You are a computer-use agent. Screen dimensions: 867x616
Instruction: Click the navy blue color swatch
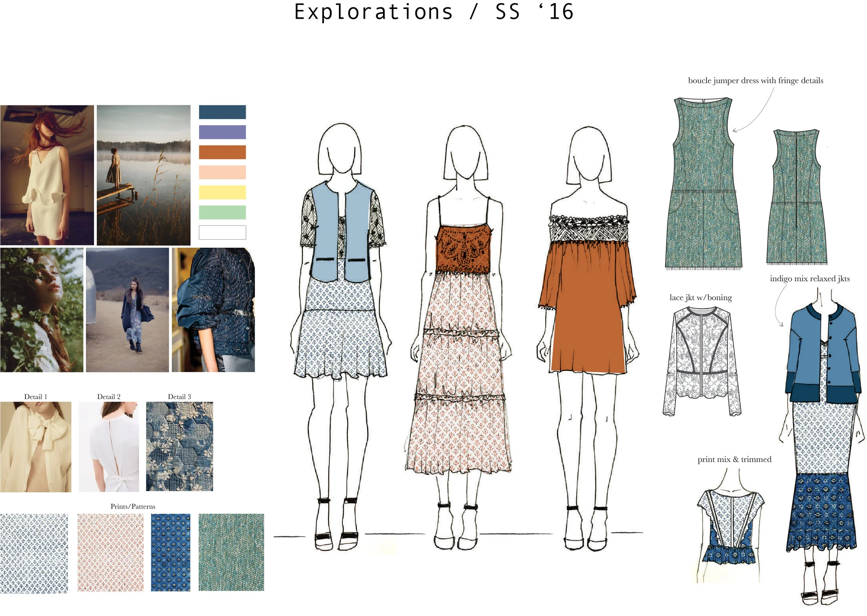[x=222, y=112]
